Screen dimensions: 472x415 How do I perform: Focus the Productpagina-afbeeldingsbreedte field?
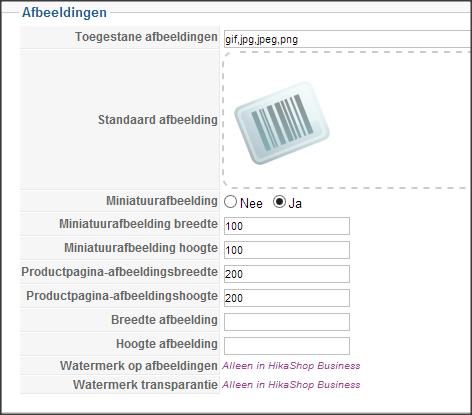[x=287, y=274]
